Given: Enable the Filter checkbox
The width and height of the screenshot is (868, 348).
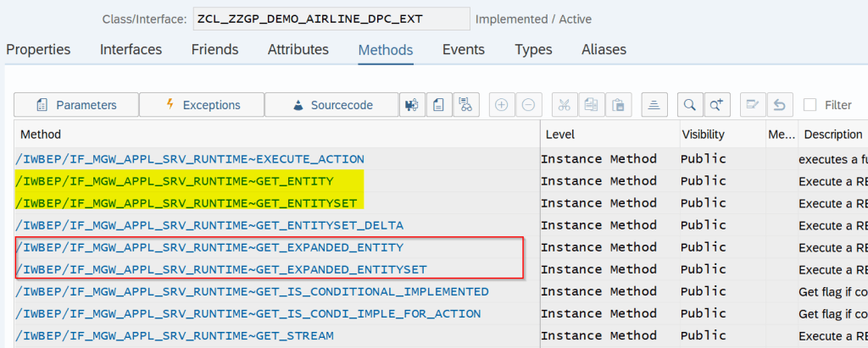Looking at the screenshot, I should coord(810,105).
